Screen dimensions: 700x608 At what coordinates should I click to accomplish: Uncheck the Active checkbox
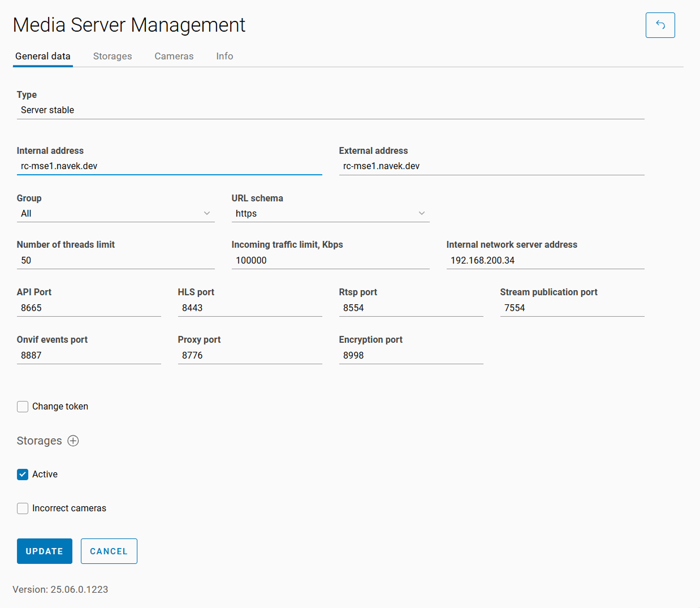[x=23, y=475]
